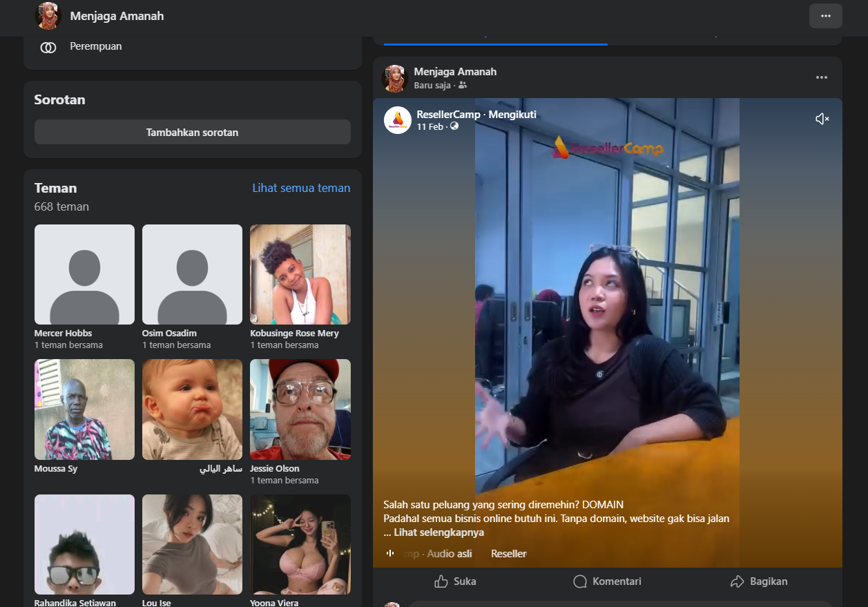This screenshot has width=868, height=607.
Task: Open Lihat semua teman link
Action: (301, 188)
